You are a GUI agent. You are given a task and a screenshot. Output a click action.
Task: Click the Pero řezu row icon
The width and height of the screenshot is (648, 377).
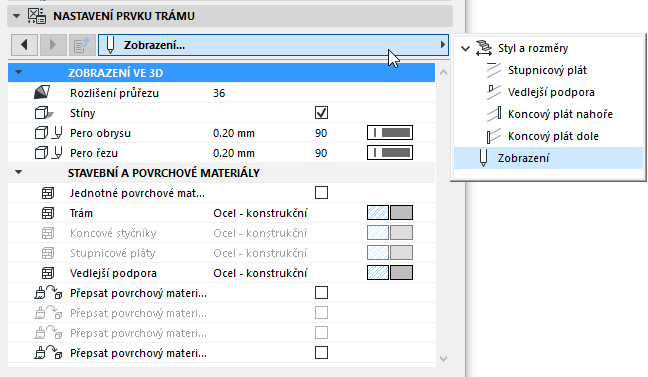click(49, 153)
